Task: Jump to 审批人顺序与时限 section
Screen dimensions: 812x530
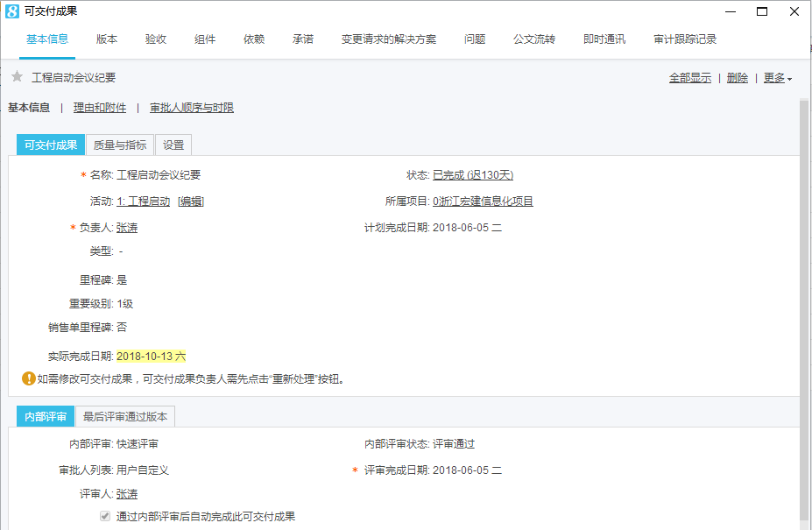Action: 192,108
